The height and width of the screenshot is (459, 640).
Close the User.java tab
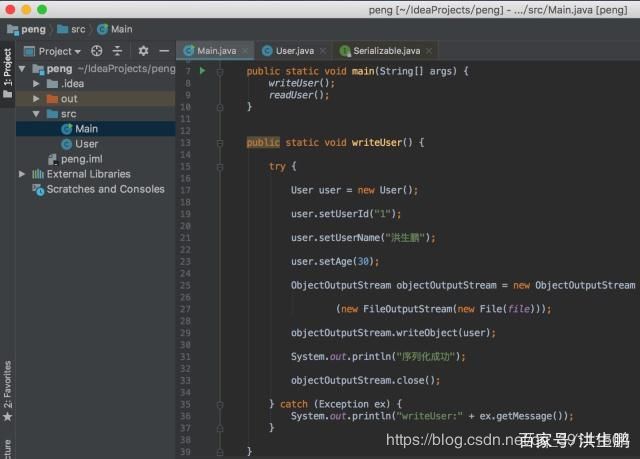pyautogui.click(x=323, y=51)
